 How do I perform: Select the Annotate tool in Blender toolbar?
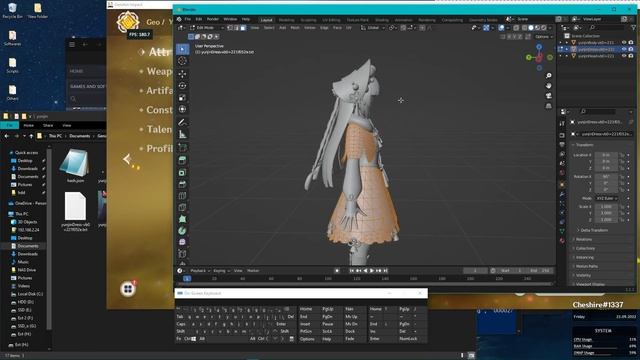pos(182,122)
